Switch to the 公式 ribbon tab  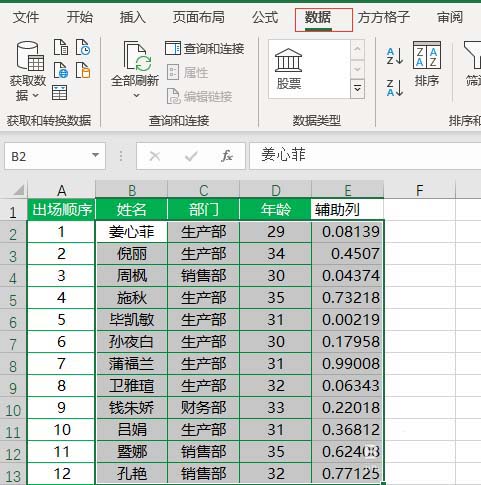(x=265, y=17)
